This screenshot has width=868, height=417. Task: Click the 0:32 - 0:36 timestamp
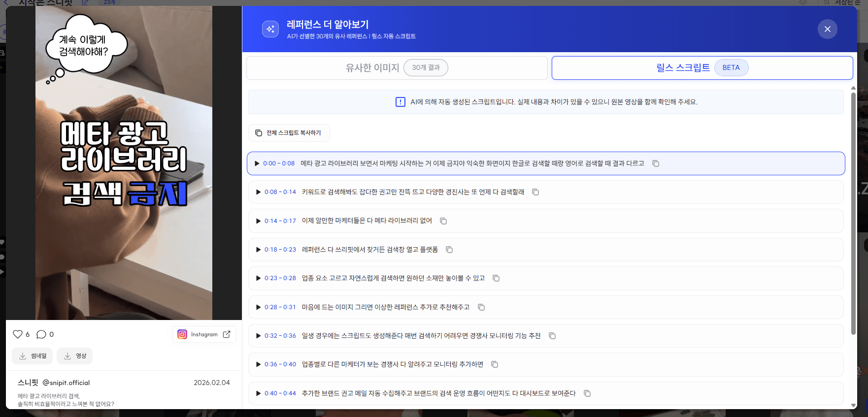(280, 336)
